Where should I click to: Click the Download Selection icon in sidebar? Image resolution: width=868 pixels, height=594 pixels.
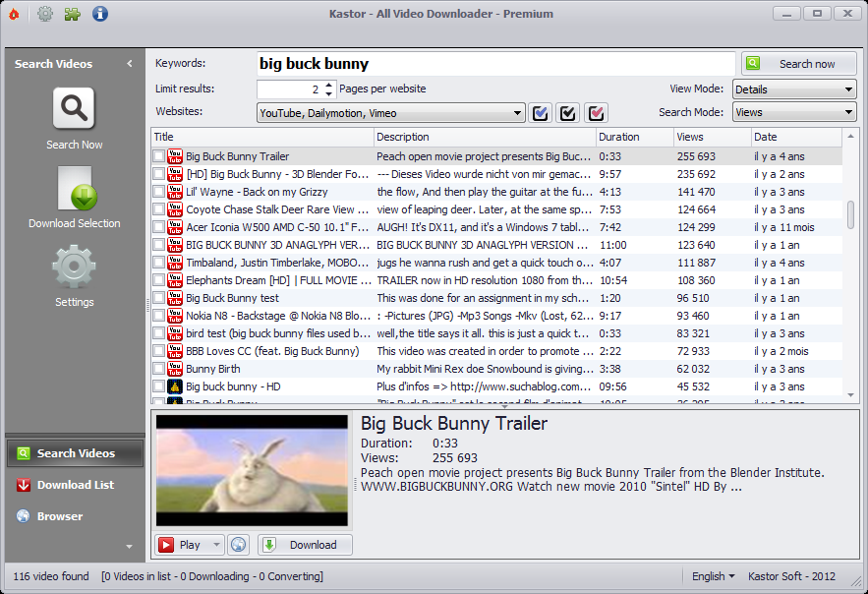(74, 189)
